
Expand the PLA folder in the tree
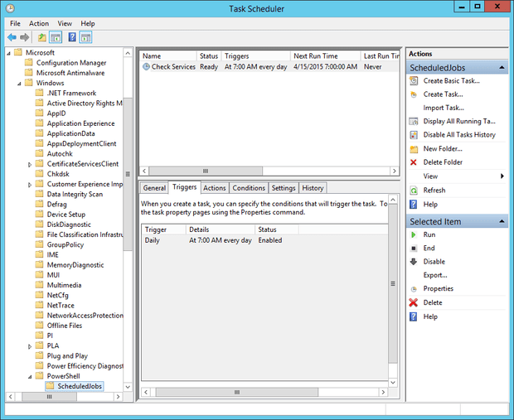click(30, 346)
